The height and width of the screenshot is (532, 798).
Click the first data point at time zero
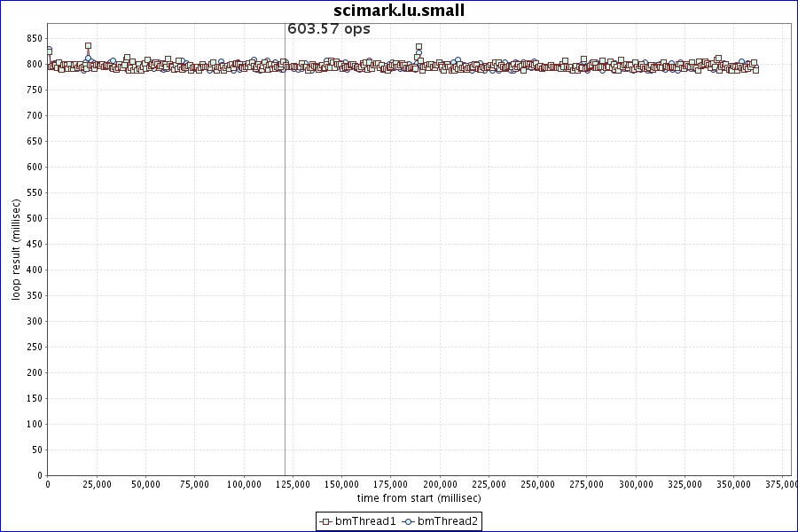coord(49,51)
